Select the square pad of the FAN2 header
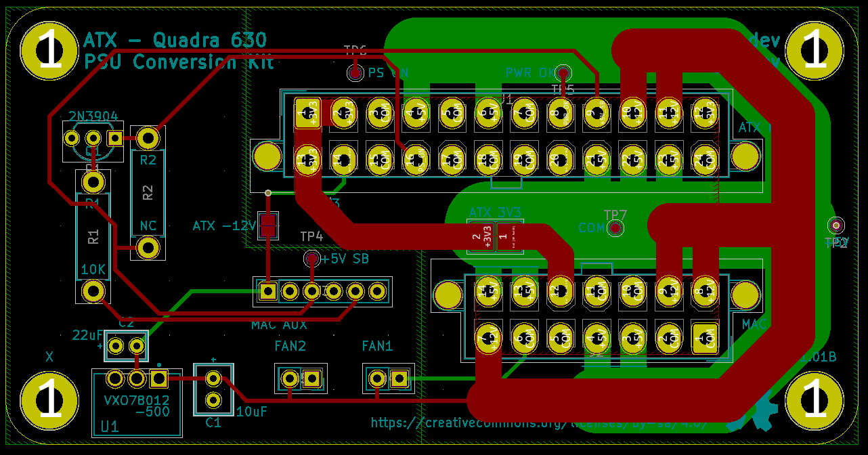Image resolution: width=868 pixels, height=455 pixels. (x=312, y=378)
